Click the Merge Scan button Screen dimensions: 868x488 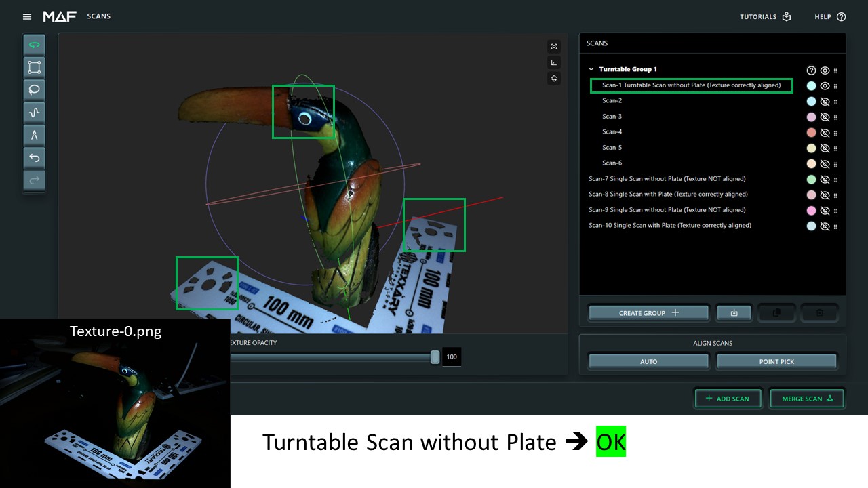coord(806,399)
